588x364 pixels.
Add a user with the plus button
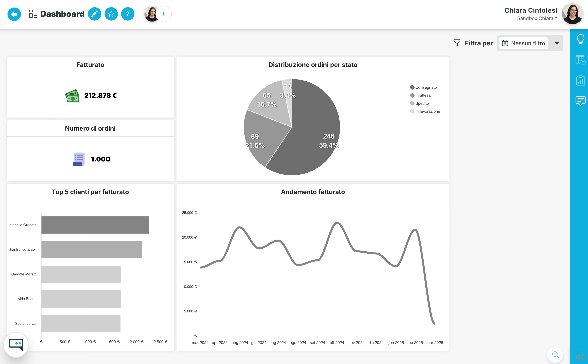163,14
